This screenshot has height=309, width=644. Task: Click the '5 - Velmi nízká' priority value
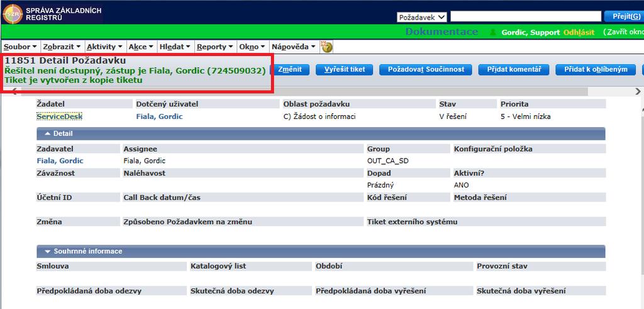coord(525,116)
